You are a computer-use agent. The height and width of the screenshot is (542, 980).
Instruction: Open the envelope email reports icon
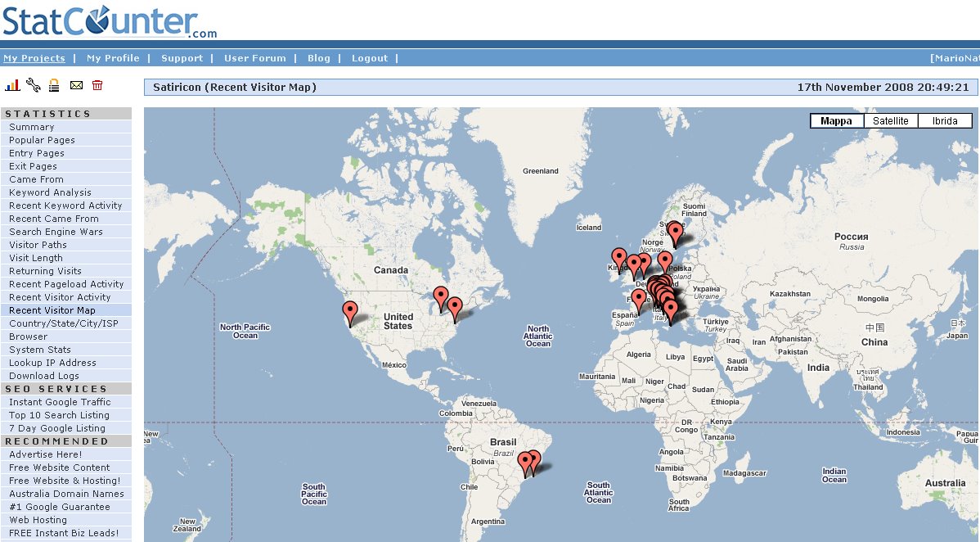point(76,85)
